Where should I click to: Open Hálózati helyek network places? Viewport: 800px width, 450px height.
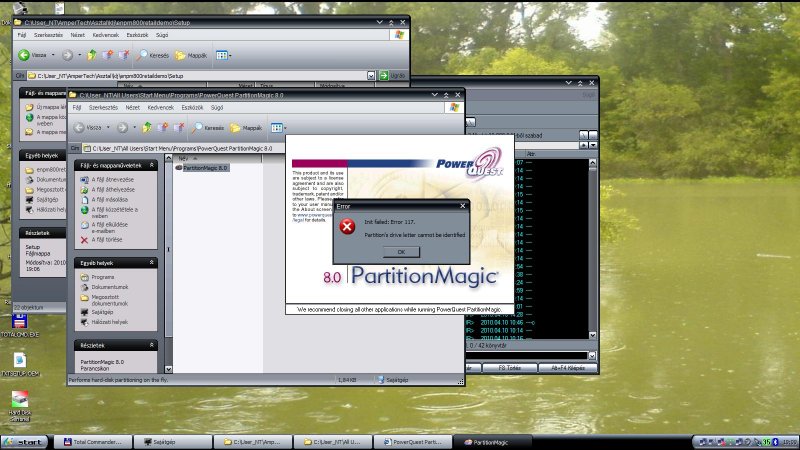click(x=104, y=322)
